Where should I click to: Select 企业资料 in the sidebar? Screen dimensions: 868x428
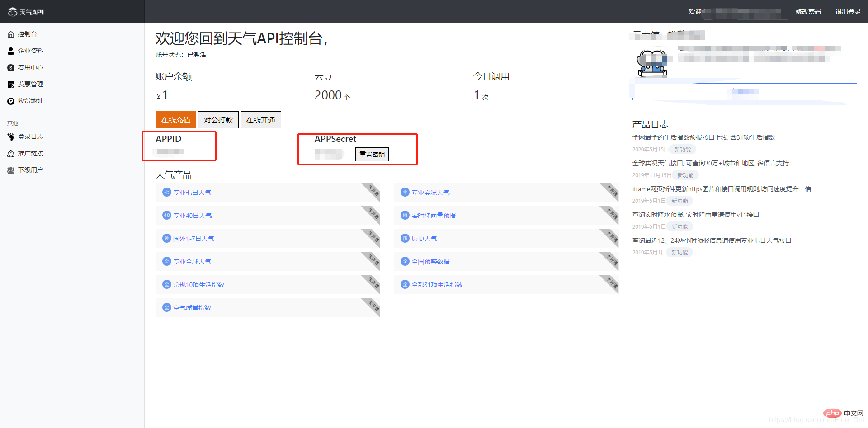(x=30, y=50)
